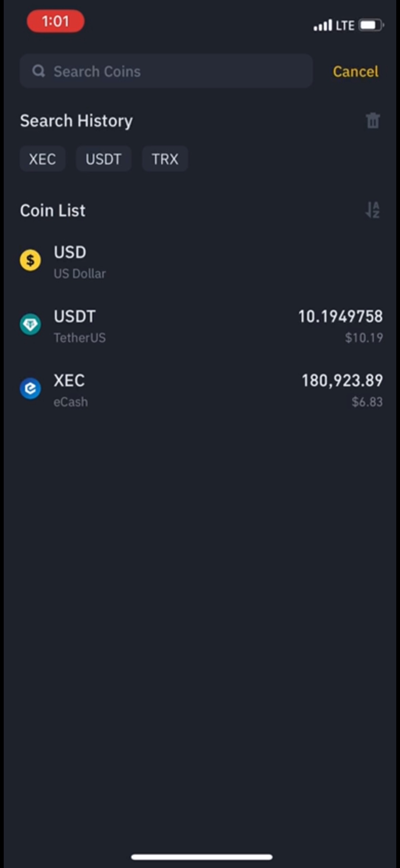Tap the red recording time indicator
The width and height of the screenshot is (400, 868).
56,21
